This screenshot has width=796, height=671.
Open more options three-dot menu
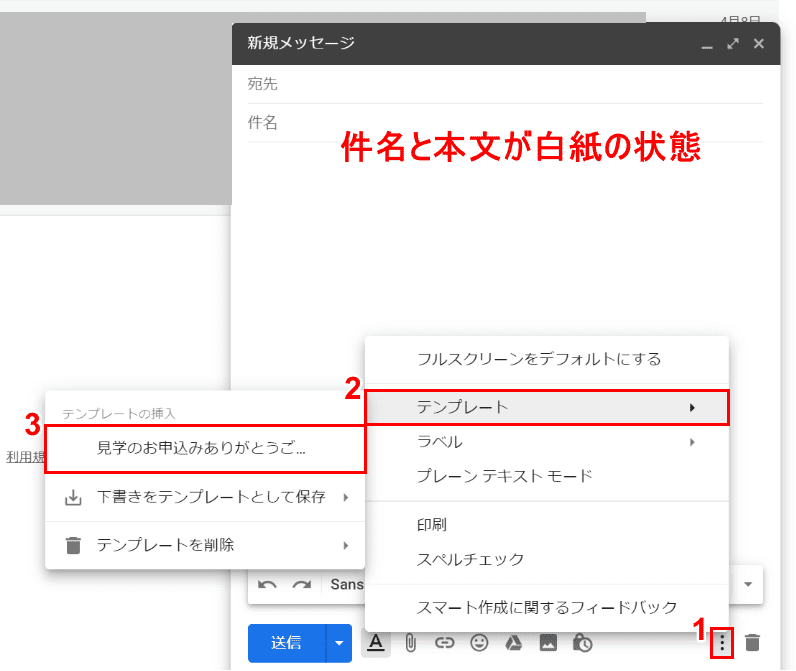(722, 644)
